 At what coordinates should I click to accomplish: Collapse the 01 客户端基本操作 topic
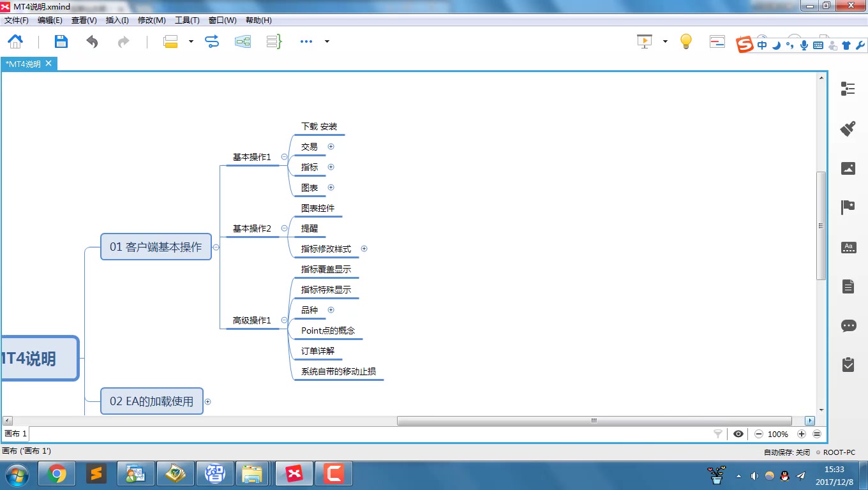(216, 248)
